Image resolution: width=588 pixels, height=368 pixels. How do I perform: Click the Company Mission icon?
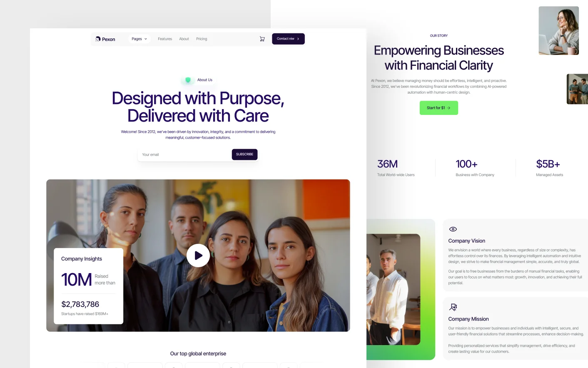(x=453, y=307)
